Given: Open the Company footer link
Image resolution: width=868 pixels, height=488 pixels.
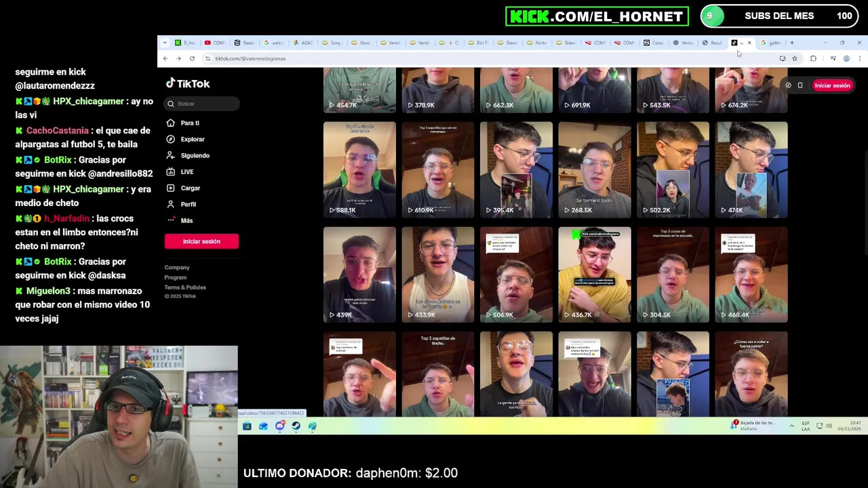Looking at the screenshot, I should coord(177,268).
